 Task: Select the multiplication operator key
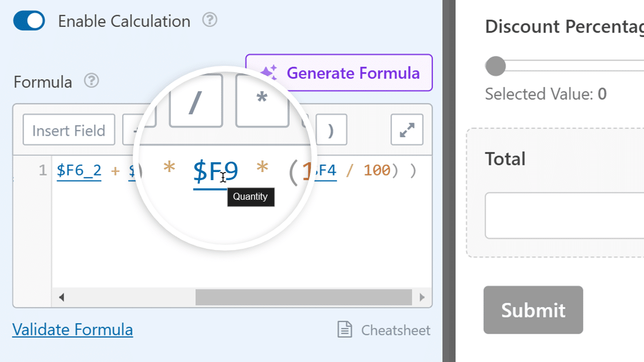[x=262, y=100]
